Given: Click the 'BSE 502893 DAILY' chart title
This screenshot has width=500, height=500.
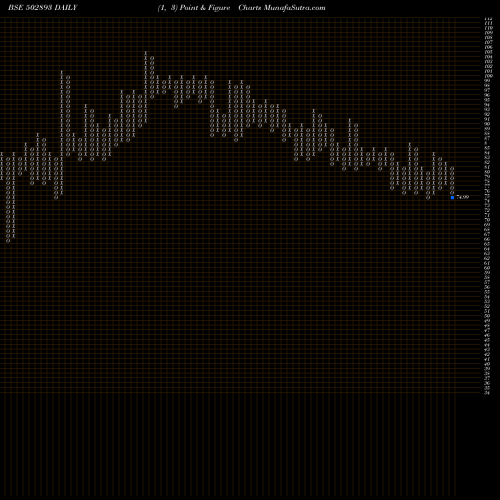Looking at the screenshot, I should tap(43, 8).
